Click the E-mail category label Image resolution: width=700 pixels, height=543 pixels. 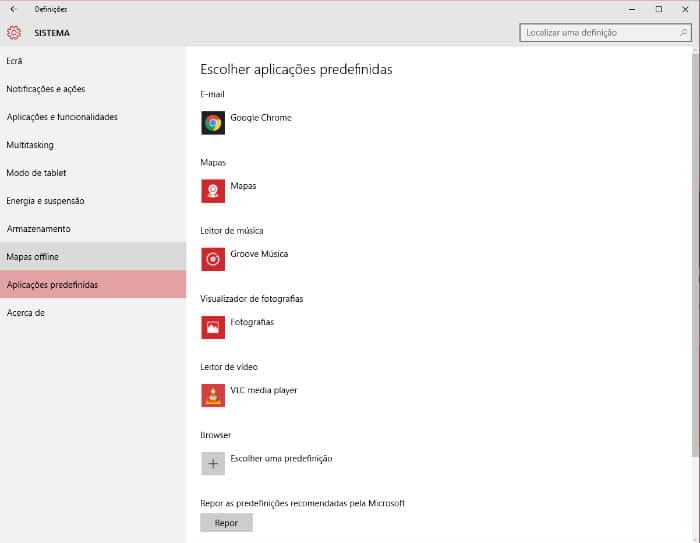coord(212,94)
